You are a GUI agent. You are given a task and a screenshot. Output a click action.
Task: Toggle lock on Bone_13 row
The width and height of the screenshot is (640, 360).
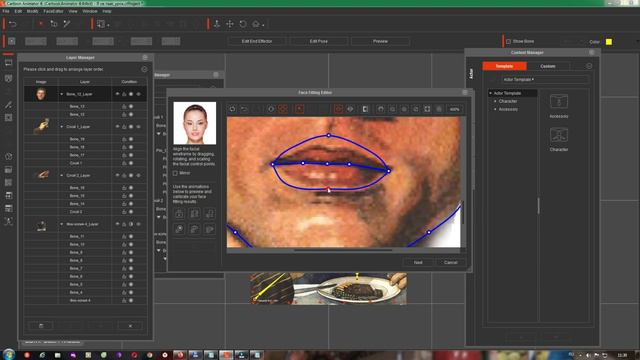124,106
